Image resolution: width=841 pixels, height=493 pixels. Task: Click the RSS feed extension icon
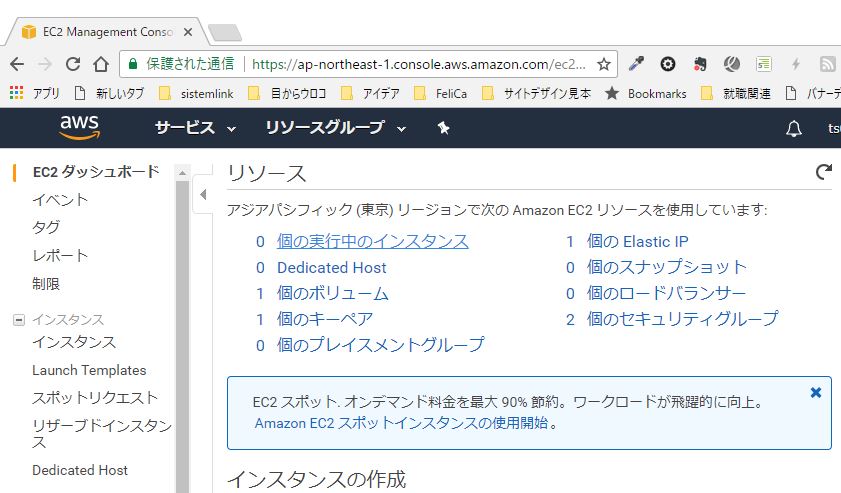(828, 64)
